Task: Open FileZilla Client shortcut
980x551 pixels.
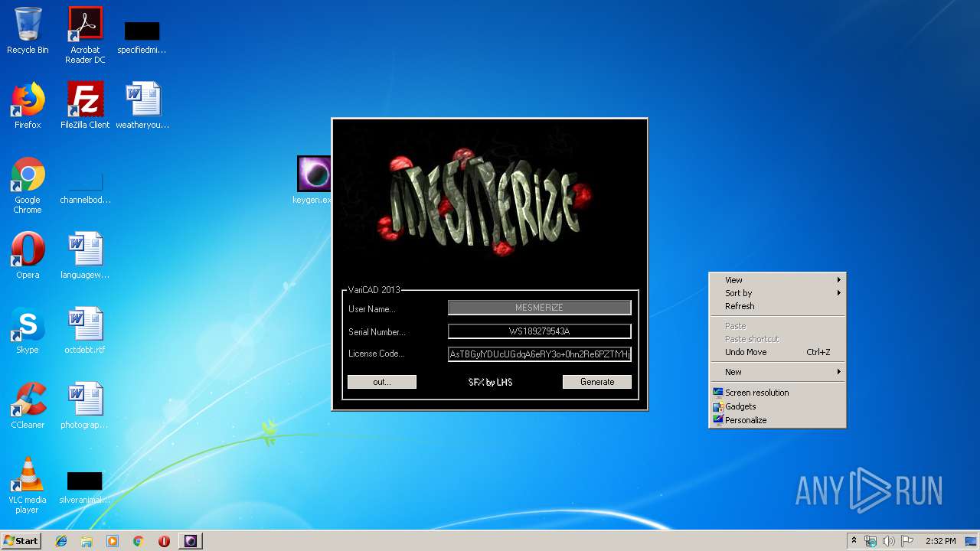Action: point(85,106)
